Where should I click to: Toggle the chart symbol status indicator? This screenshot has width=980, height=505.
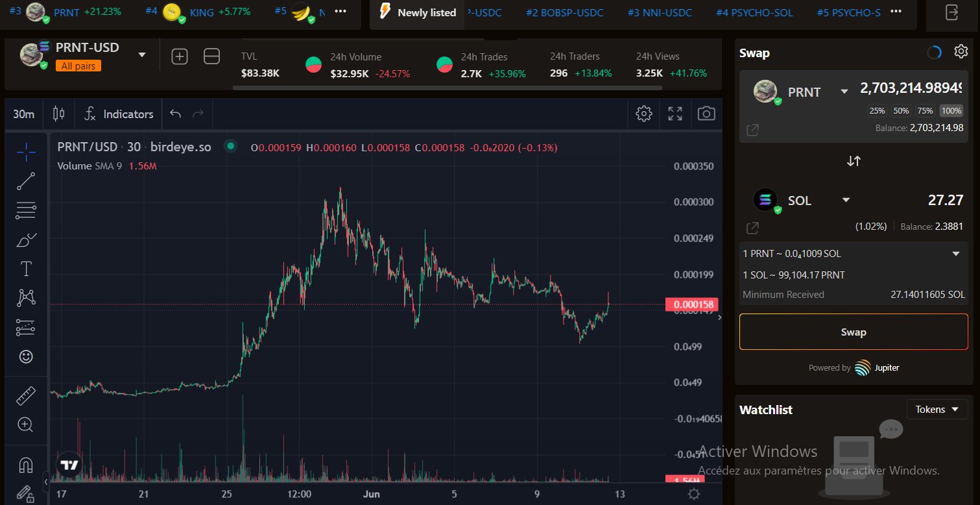pos(230,147)
